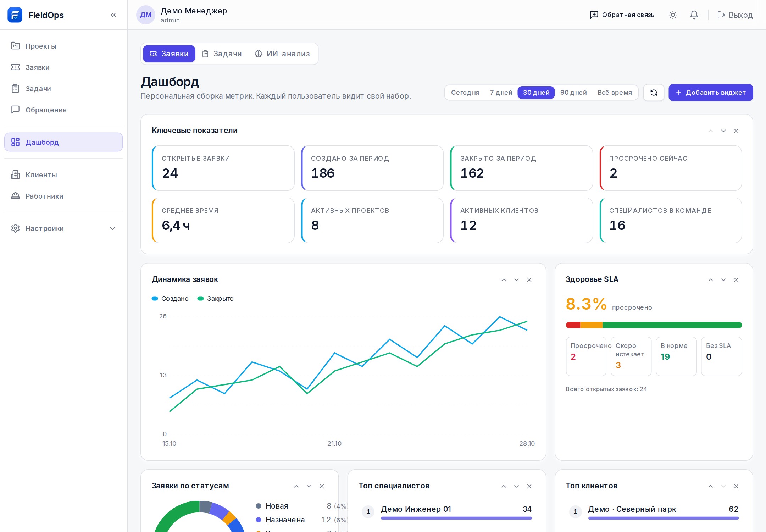The height and width of the screenshot is (532, 766).
Task: Click the ДМ user avatar
Action: click(146, 15)
